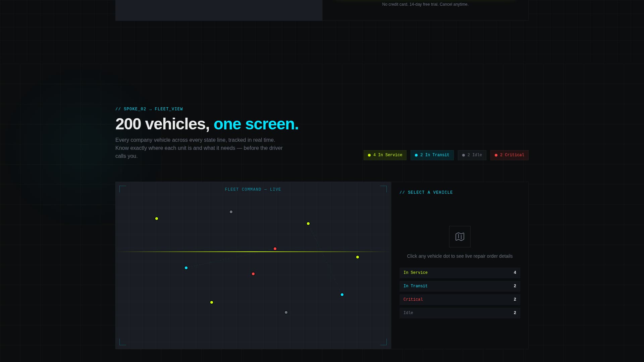Screen dimensions: 644x362
Task: Click the In Transit row showing 2
Action: (x=460, y=286)
